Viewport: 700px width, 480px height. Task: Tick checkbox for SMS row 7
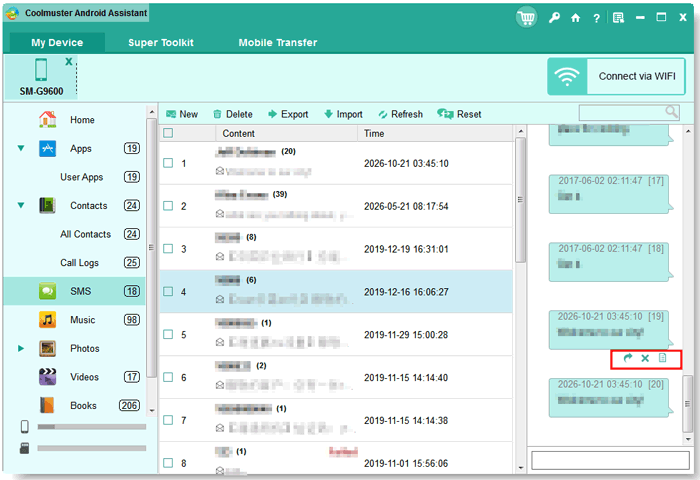(168, 420)
